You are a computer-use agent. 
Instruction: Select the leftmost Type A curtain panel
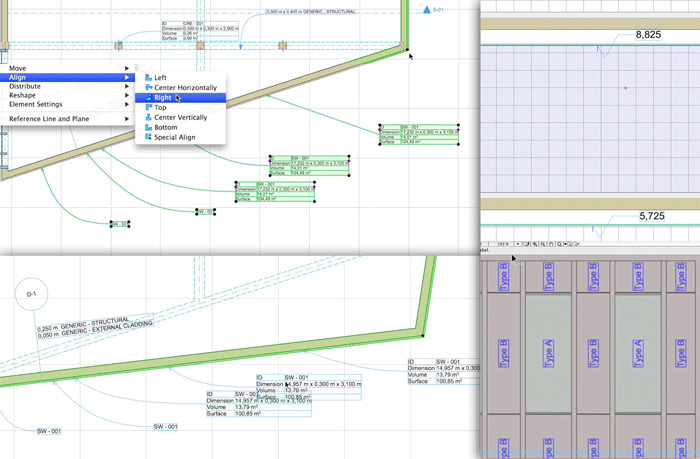tap(547, 353)
